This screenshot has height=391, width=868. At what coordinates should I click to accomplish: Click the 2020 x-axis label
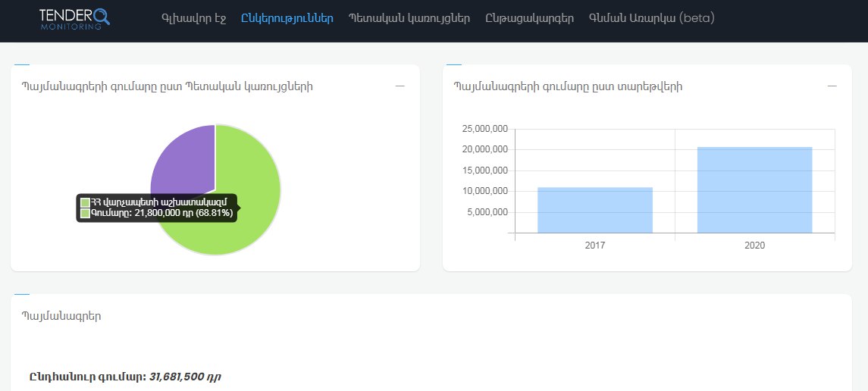(x=754, y=246)
